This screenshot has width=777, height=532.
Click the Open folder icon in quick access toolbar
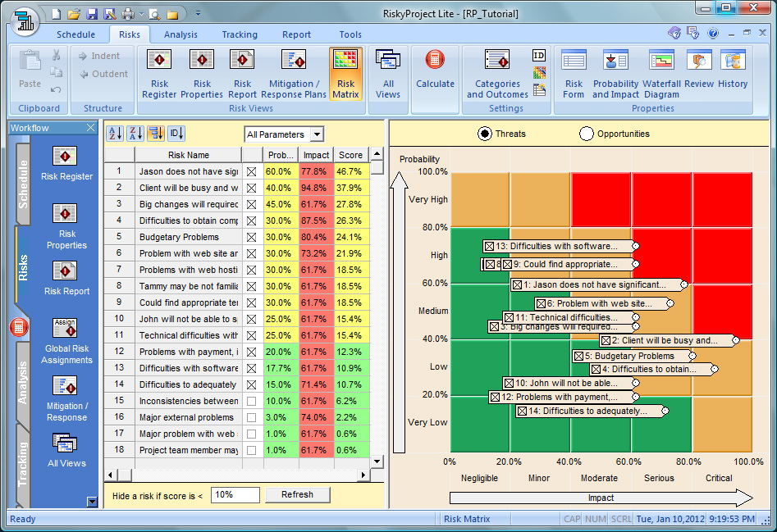pyautogui.click(x=74, y=14)
